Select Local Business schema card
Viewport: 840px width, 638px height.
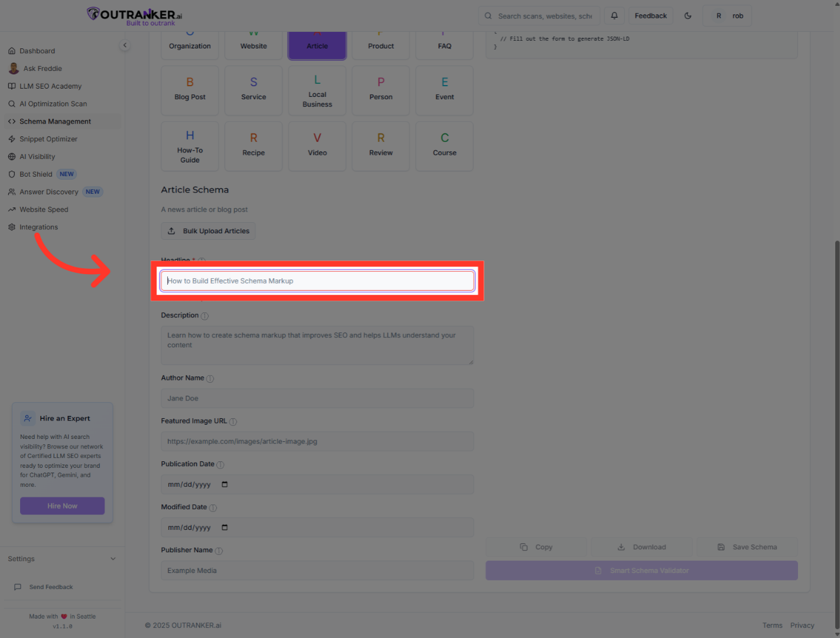pos(317,90)
